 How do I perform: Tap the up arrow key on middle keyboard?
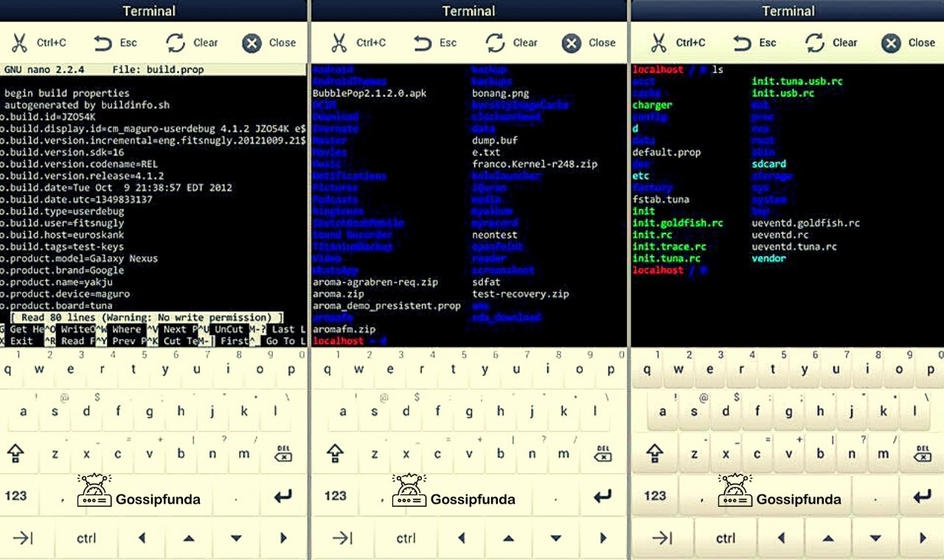[508, 539]
